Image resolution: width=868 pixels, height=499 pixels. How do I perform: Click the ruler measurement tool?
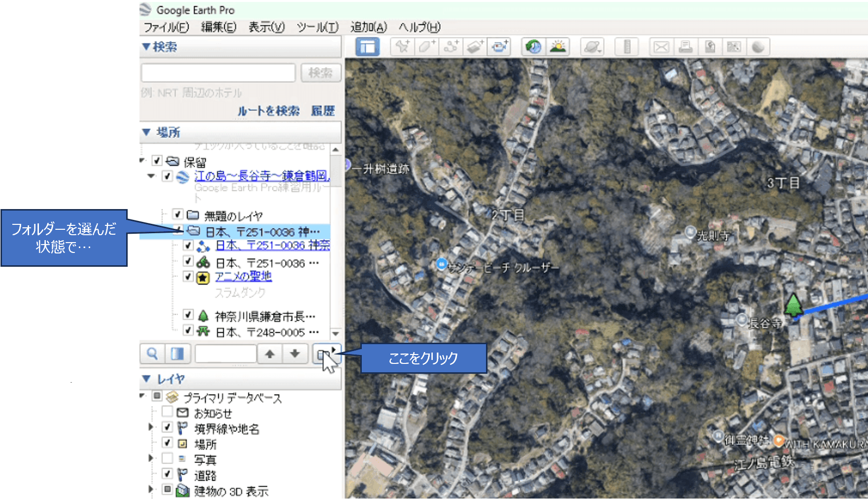pyautogui.click(x=627, y=47)
